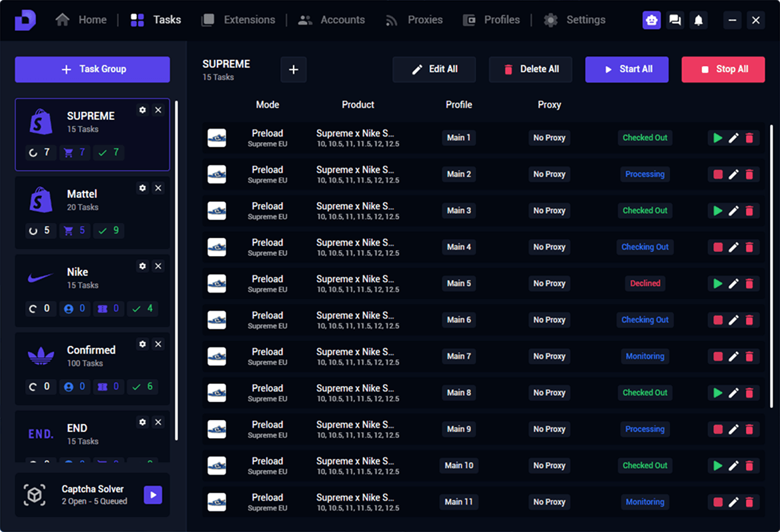This screenshot has height=532, width=780.
Task: Open the Mattel group settings gear
Action: [142, 188]
